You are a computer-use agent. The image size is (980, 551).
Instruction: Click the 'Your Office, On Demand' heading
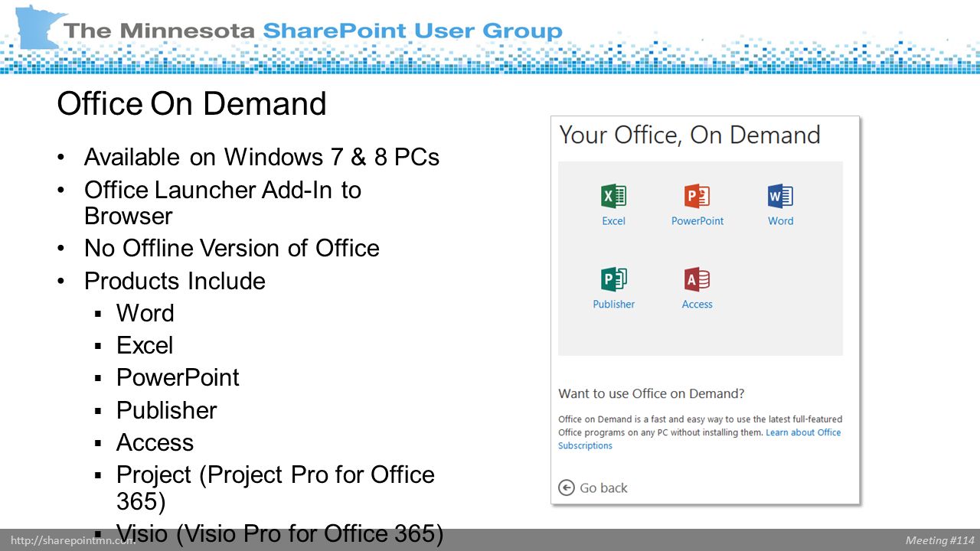point(690,135)
